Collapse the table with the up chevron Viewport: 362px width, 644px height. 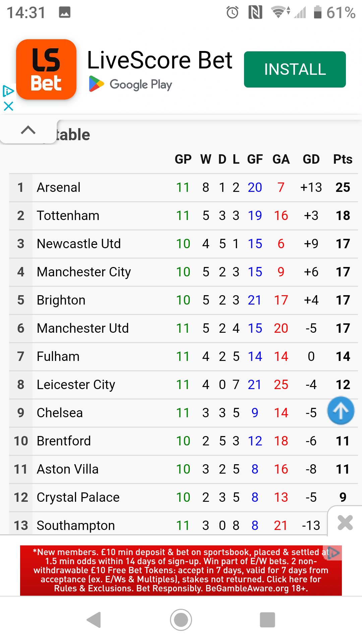pos(28,130)
